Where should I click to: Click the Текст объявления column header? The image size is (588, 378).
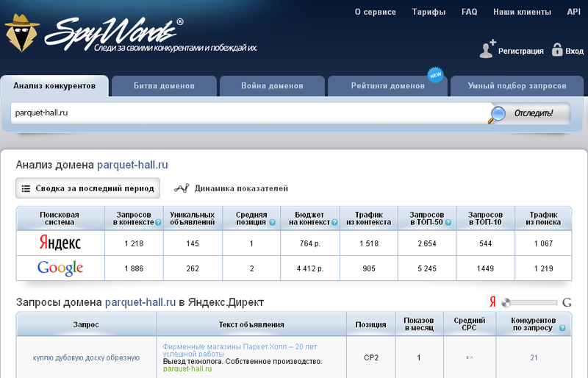251,324
